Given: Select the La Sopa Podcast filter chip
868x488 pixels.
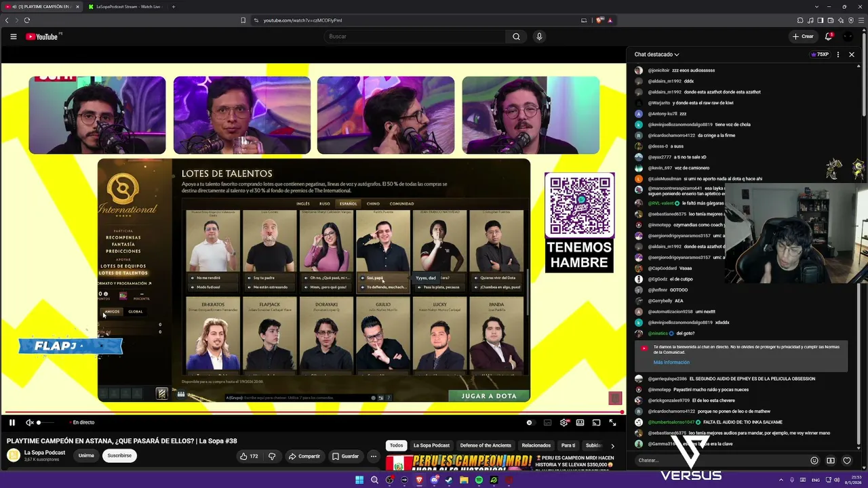Looking at the screenshot, I should (x=431, y=445).
